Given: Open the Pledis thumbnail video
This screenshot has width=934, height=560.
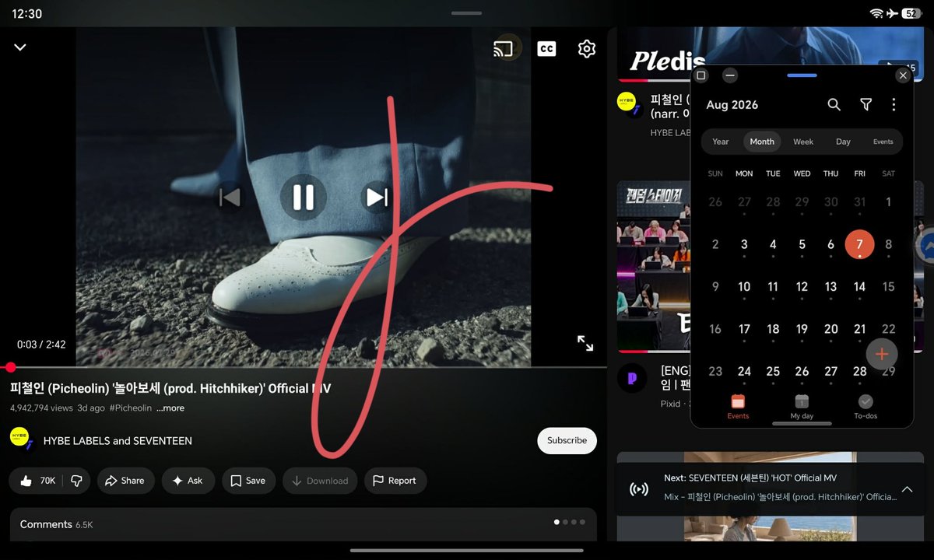Looking at the screenshot, I should (x=655, y=53).
